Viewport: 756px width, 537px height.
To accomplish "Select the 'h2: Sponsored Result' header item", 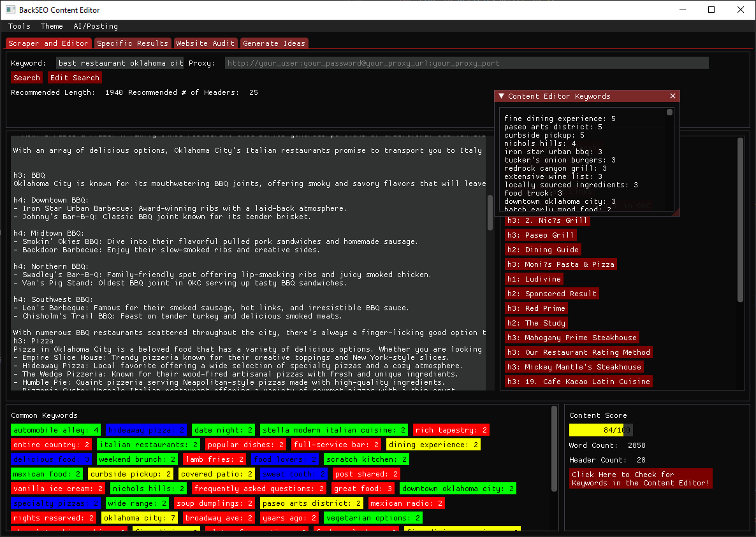I will pos(552,294).
